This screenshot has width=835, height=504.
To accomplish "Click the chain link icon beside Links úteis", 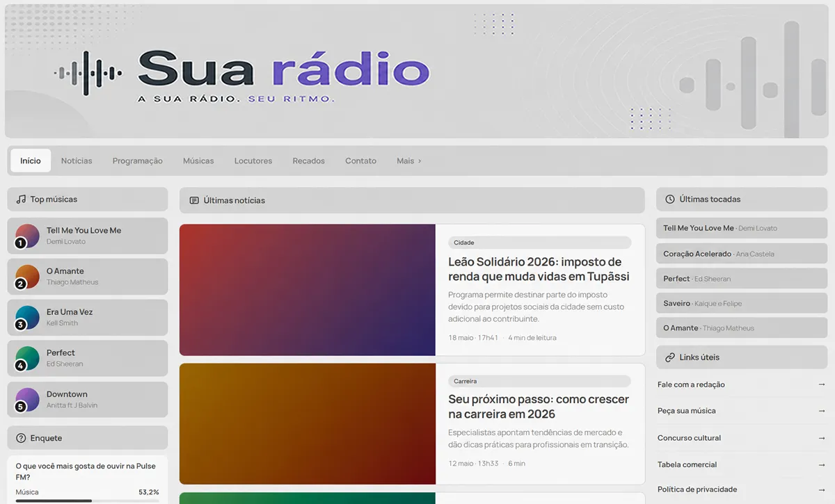I will [670, 357].
